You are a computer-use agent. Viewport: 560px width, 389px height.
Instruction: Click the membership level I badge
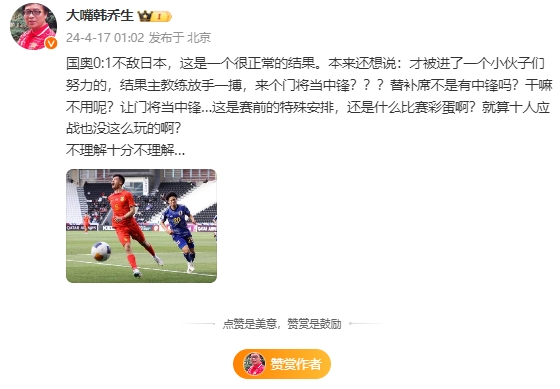coord(162,16)
